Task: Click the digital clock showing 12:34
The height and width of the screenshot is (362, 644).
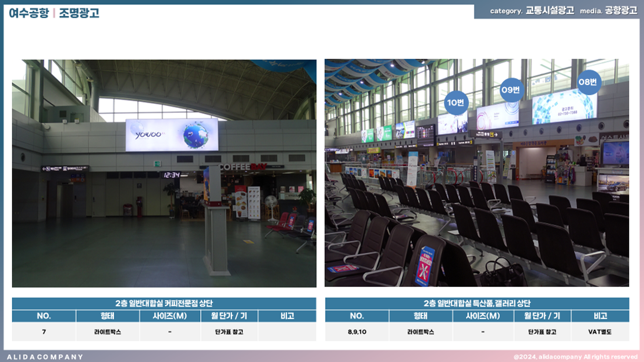Action: 171,175
